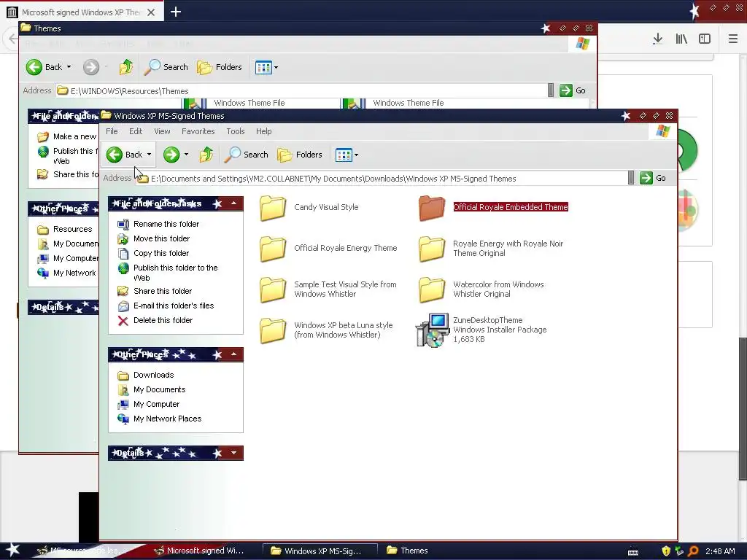Open File menu in front window

[112, 131]
